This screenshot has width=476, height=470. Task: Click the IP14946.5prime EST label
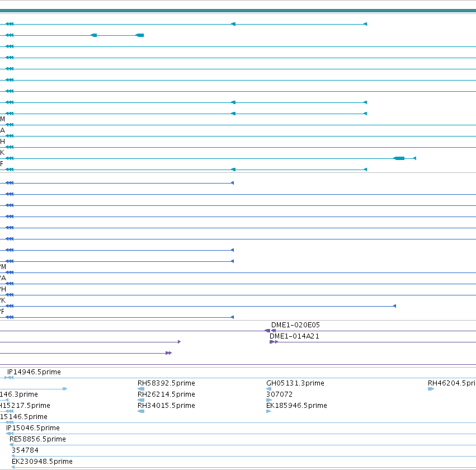[x=34, y=372]
